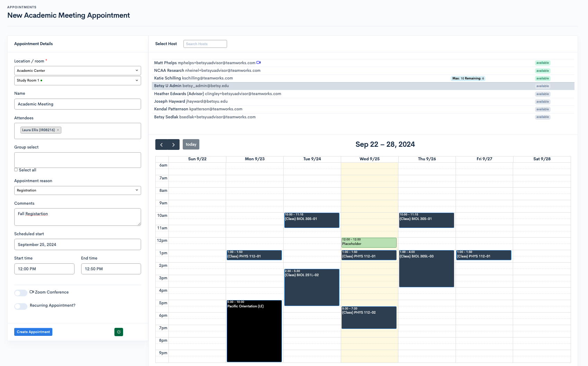588x366 pixels.
Task: Open Appointment reason Registration dropdown
Action: [78, 190]
